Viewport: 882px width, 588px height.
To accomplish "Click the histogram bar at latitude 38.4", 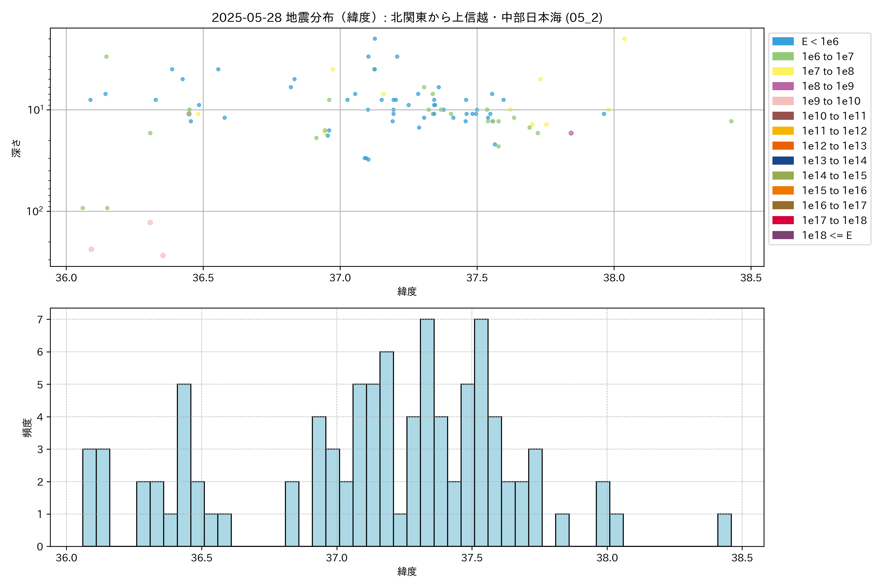I will 724,530.
